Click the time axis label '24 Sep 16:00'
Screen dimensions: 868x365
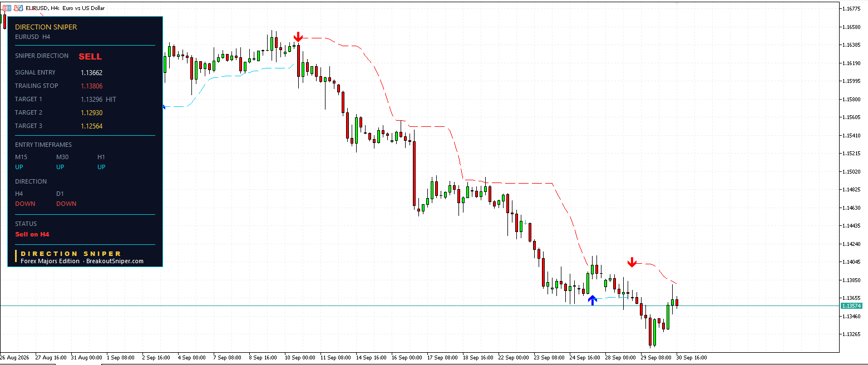tap(585, 357)
